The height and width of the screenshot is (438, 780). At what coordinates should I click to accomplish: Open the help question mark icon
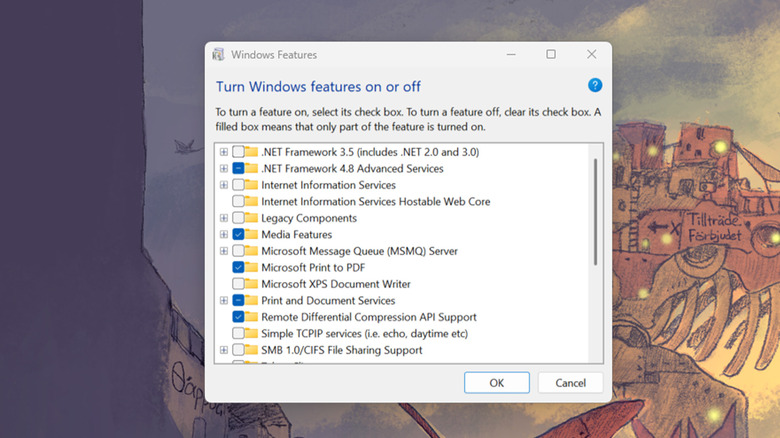coord(594,86)
